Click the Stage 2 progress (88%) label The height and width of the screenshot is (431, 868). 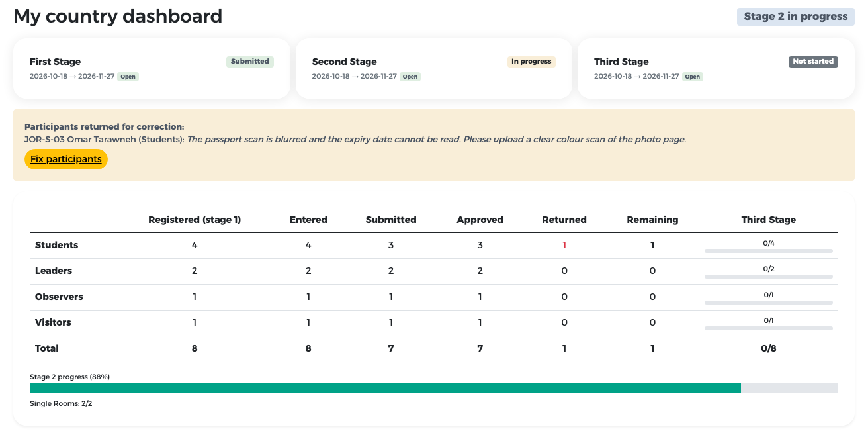(69, 377)
